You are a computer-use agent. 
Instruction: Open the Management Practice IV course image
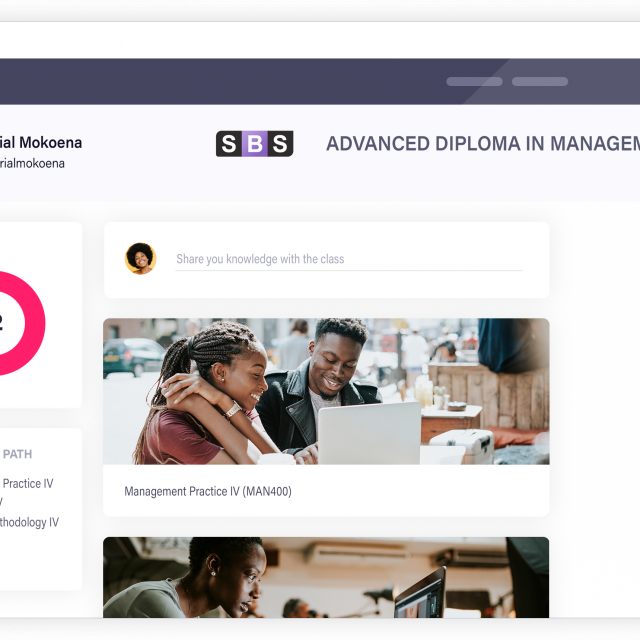pyautogui.click(x=326, y=391)
